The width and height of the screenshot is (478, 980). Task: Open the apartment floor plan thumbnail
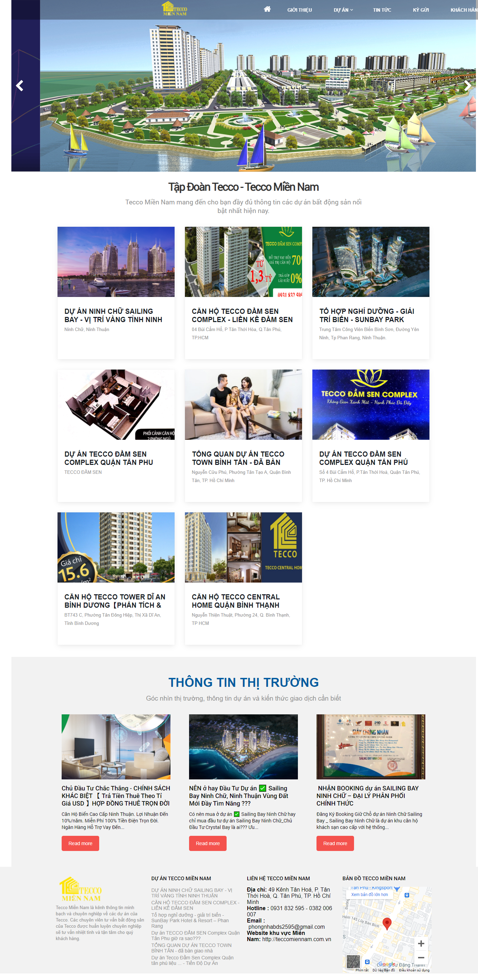click(x=116, y=404)
